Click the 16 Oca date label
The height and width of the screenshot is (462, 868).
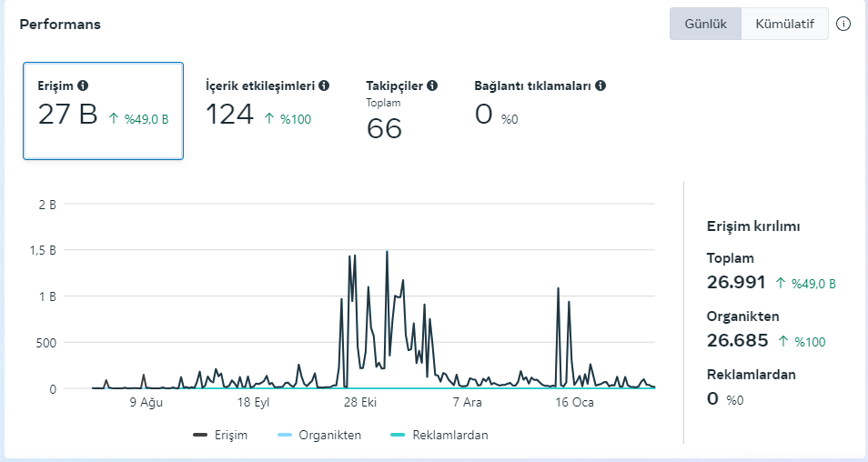point(574,402)
